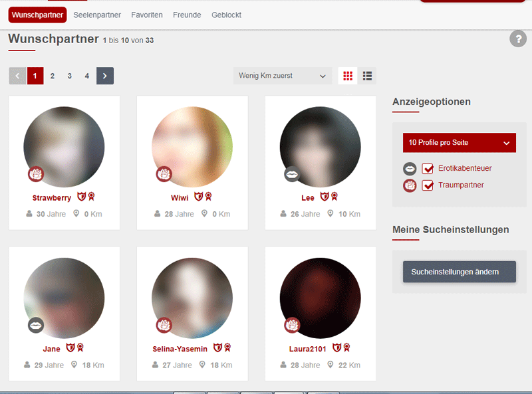Open Selina-Yasemin's profile name link
This screenshot has height=394, width=532.
tap(180, 349)
